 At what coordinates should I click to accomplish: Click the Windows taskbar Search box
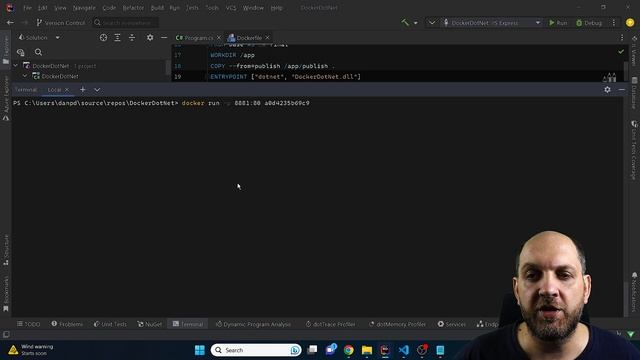(256, 350)
